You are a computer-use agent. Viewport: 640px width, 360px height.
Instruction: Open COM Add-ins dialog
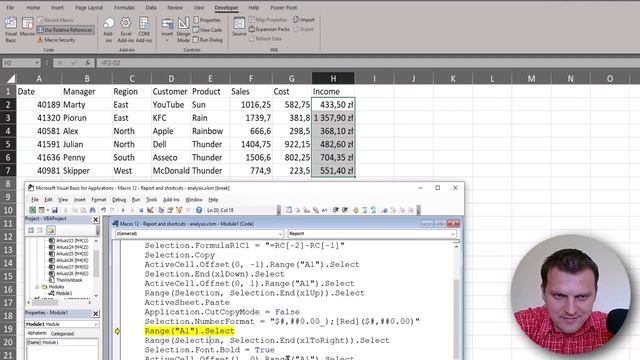coord(144,29)
